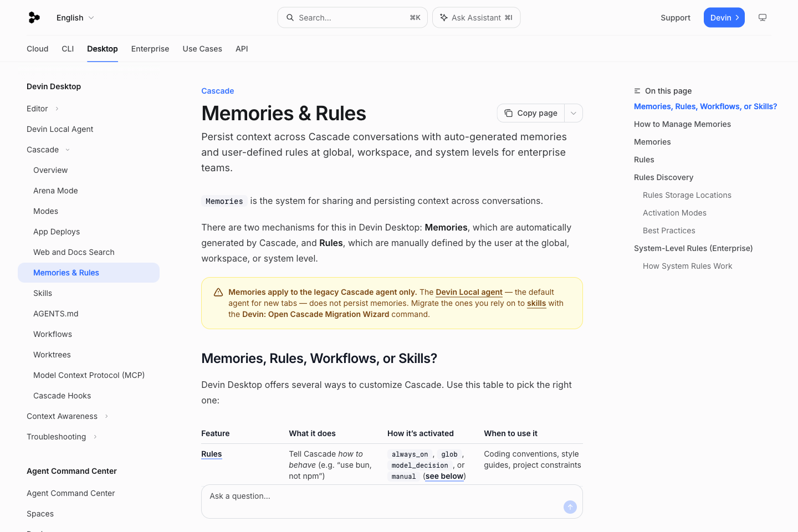Jump to System-Level Rules (Enterprise) section
Screen dimensions: 798x532
coord(693,248)
